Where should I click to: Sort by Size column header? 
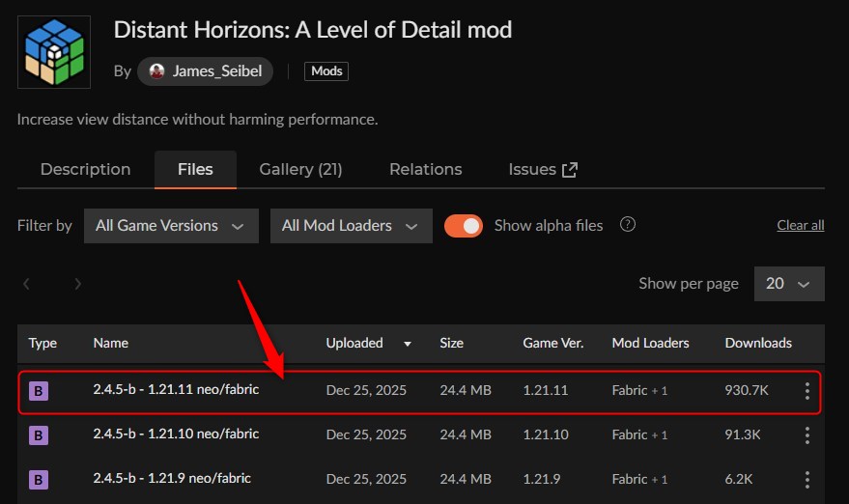(452, 343)
